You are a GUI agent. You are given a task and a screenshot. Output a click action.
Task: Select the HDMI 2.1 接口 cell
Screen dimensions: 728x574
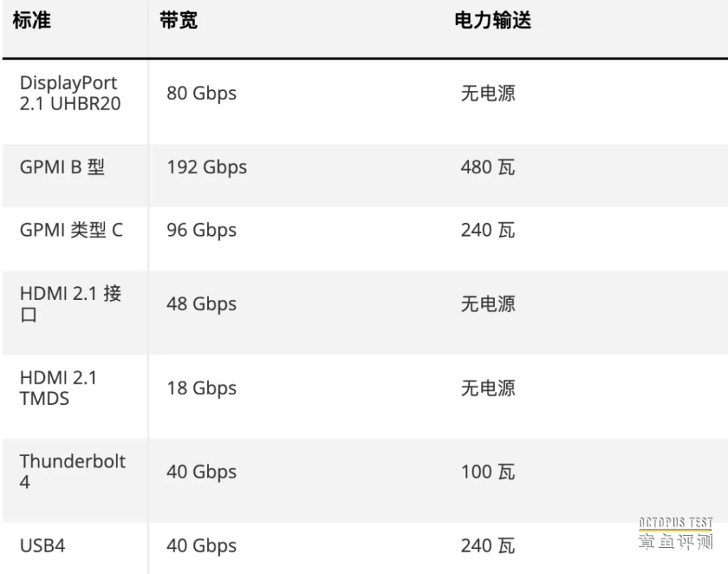pos(70,304)
